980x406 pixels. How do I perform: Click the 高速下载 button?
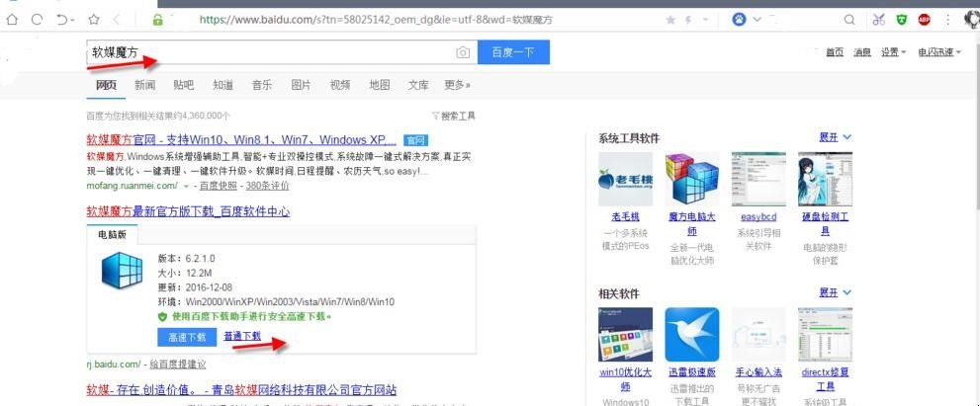click(x=187, y=337)
